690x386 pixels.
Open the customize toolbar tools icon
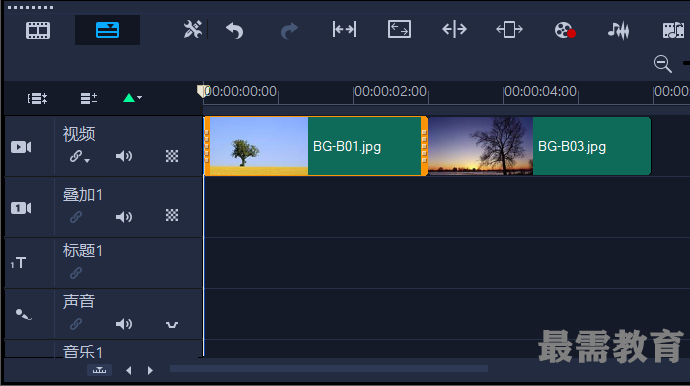[192, 29]
